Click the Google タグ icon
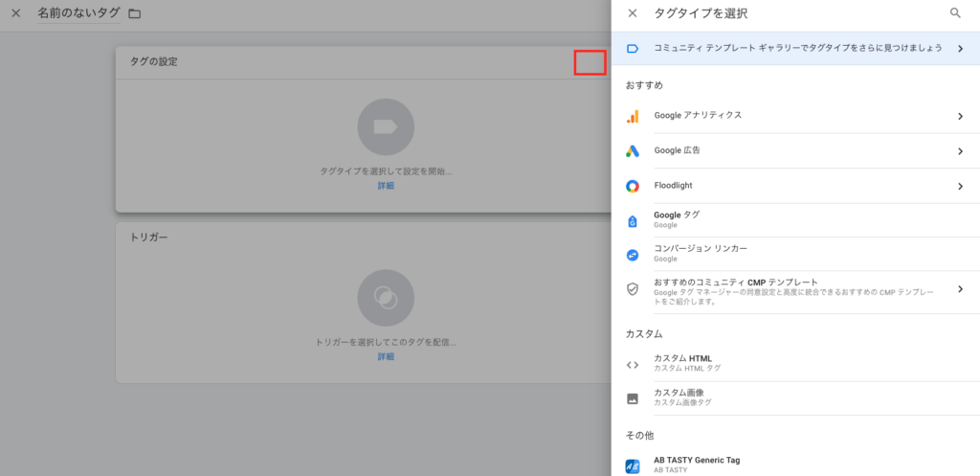Image resolution: width=980 pixels, height=476 pixels. [x=633, y=221]
